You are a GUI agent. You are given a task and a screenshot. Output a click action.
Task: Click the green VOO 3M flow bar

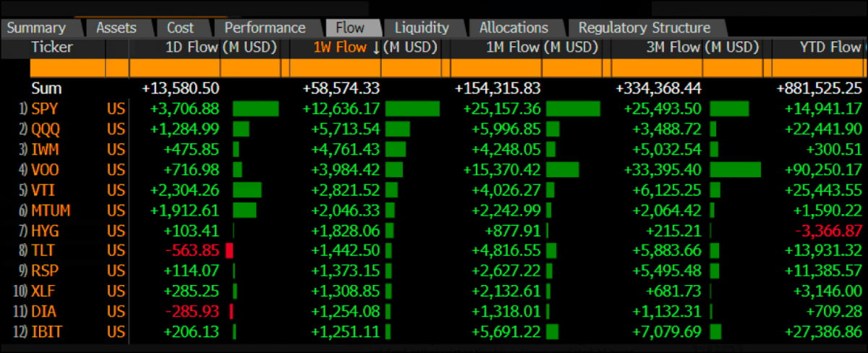tap(736, 170)
